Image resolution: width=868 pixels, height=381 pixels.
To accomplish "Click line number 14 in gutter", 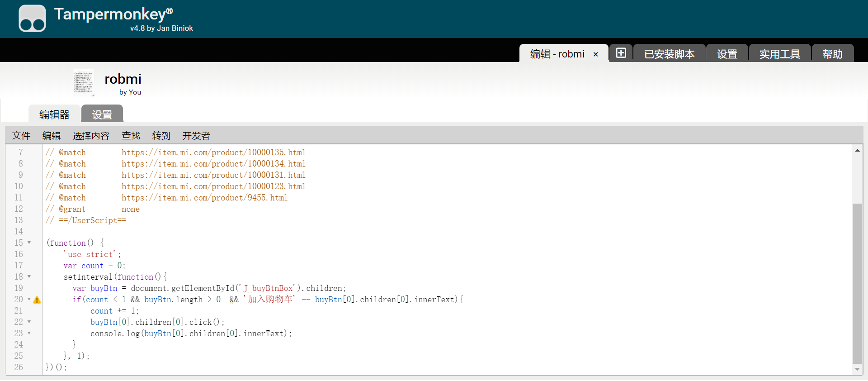I will [x=19, y=232].
